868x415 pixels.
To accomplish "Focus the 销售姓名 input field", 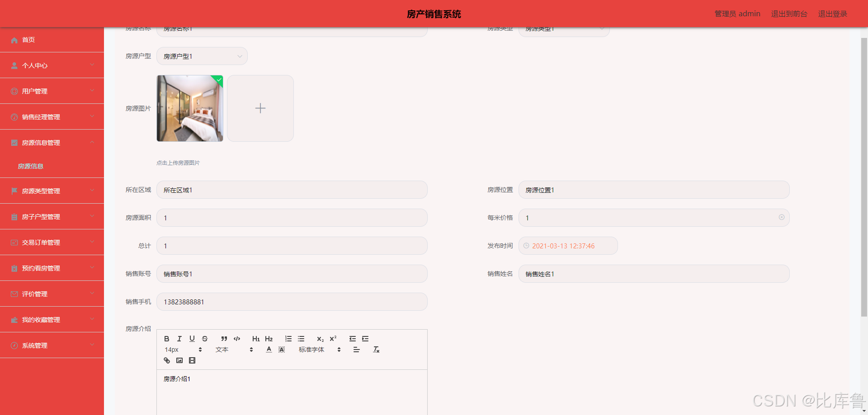I will (654, 274).
